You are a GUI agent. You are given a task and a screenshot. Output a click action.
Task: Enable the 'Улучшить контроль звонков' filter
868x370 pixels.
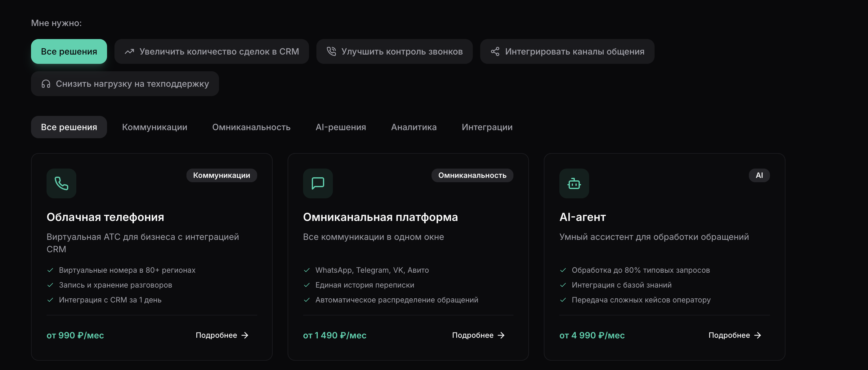(394, 51)
